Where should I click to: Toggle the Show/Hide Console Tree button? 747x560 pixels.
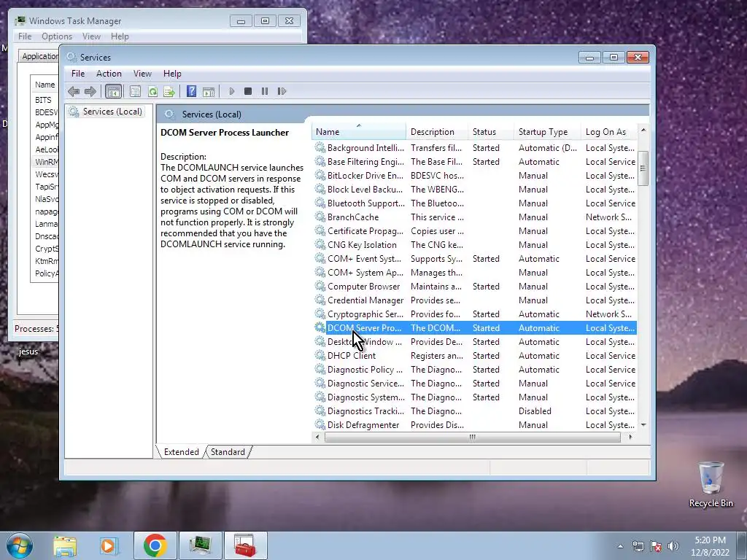click(x=113, y=91)
